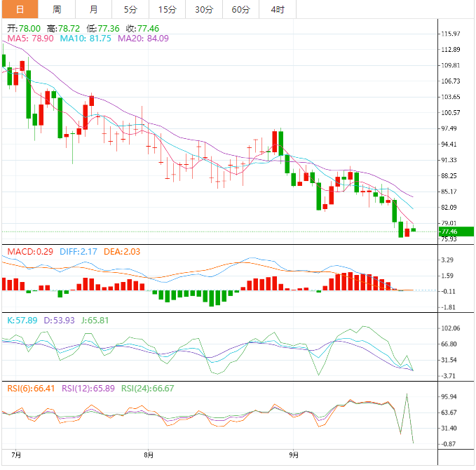Click the -1.81 MACD axis label
476x470 pixels.
click(448, 307)
